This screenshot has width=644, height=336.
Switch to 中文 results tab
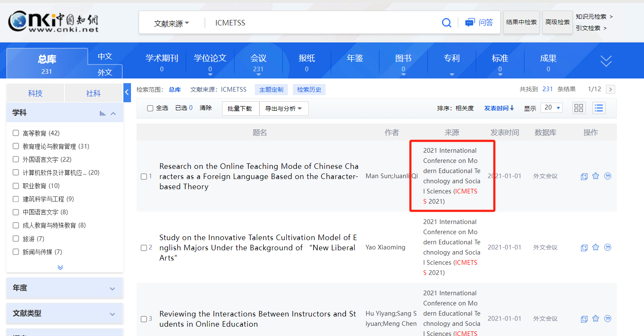[105, 56]
